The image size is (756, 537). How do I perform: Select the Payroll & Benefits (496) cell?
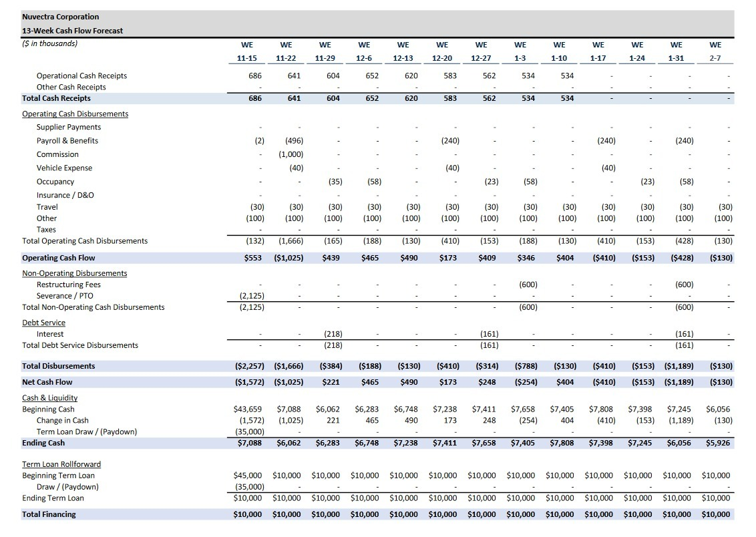pos(294,141)
